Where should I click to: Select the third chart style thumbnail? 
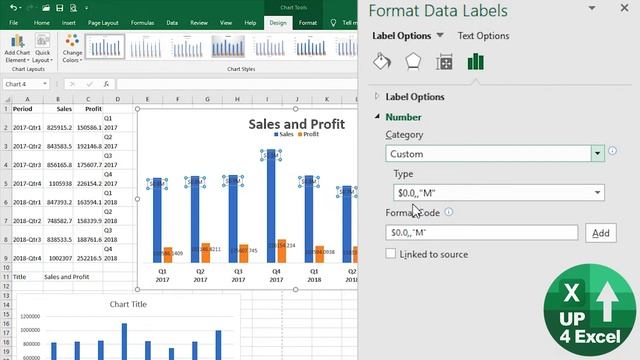tap(187, 47)
